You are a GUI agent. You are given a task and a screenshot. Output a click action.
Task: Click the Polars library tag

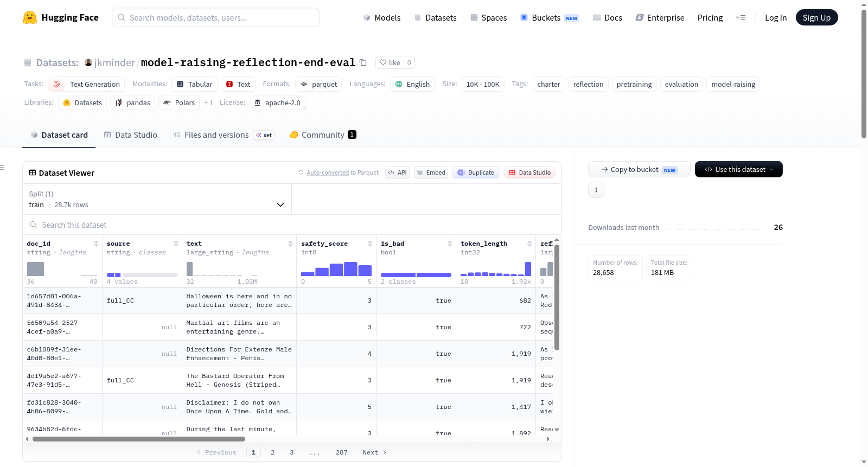pos(179,103)
